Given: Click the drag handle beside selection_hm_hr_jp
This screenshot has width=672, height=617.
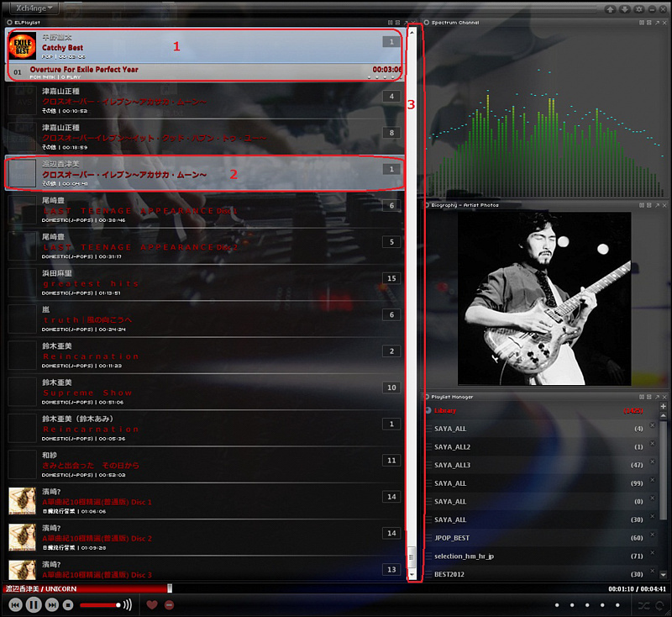Looking at the screenshot, I should (x=429, y=556).
